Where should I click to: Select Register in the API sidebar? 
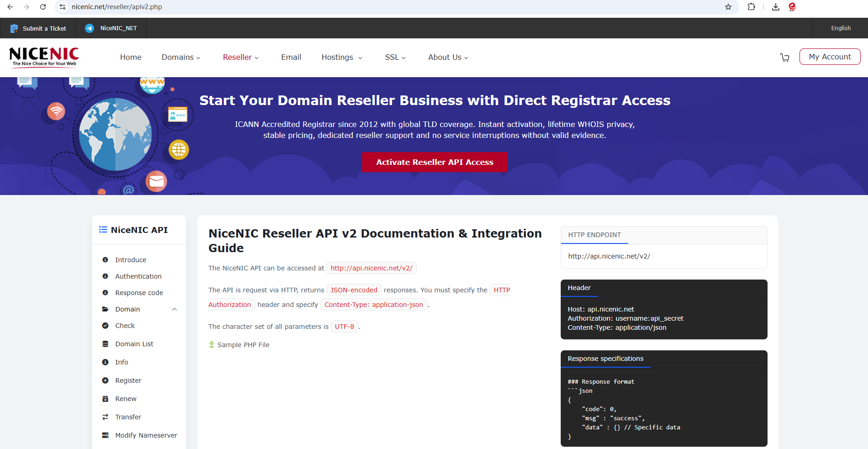pyautogui.click(x=128, y=380)
